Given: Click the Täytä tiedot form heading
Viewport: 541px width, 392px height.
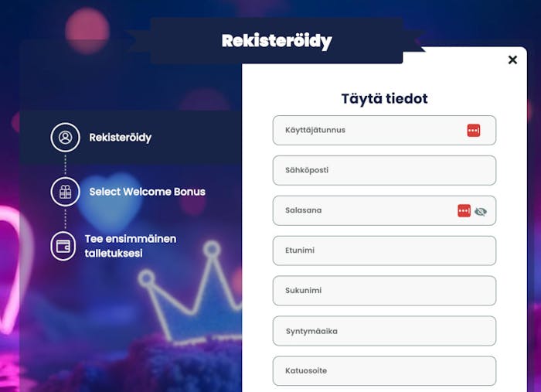Looking at the screenshot, I should [x=384, y=99].
